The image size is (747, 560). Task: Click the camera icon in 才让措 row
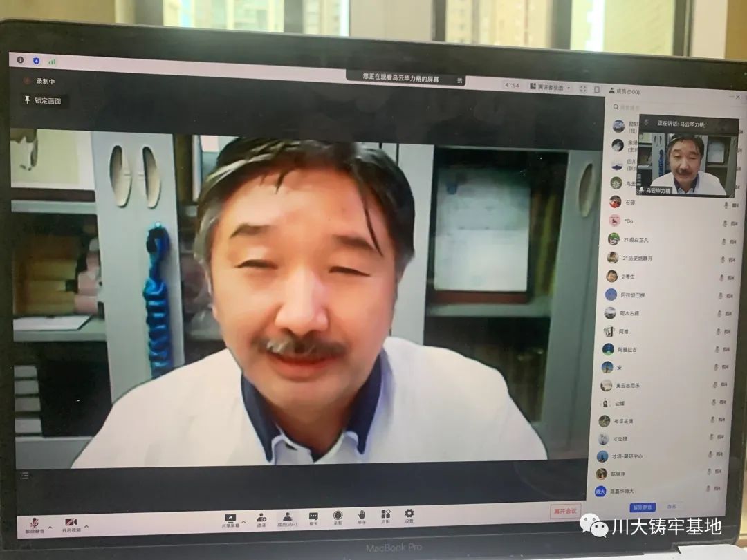coord(720,437)
